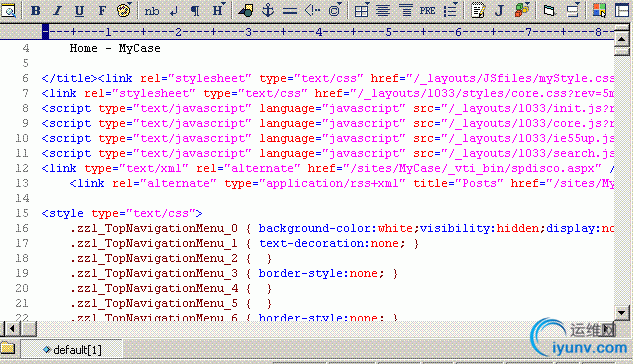633x364 pixels.
Task: Click horizontal scrollbar left arrow
Action: [12, 329]
